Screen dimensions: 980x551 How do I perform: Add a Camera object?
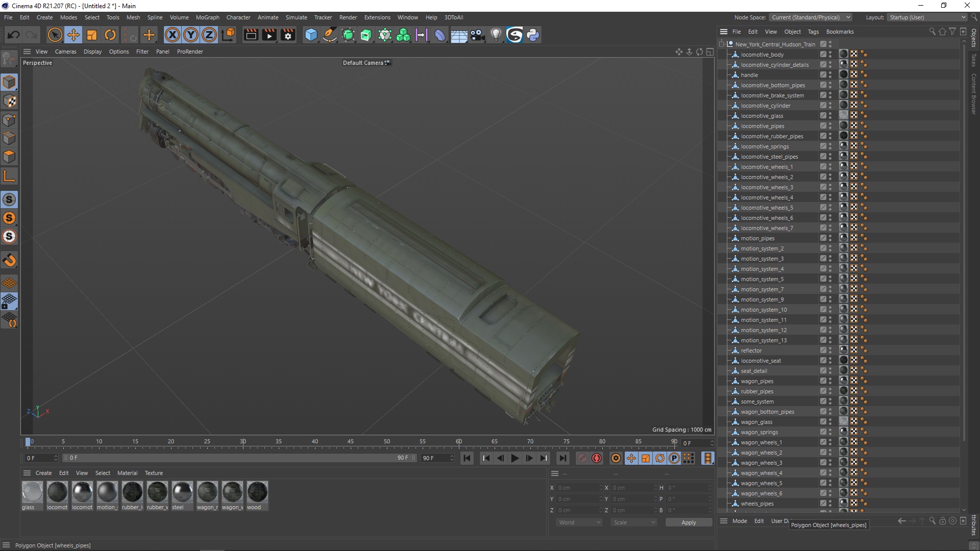pyautogui.click(x=477, y=35)
